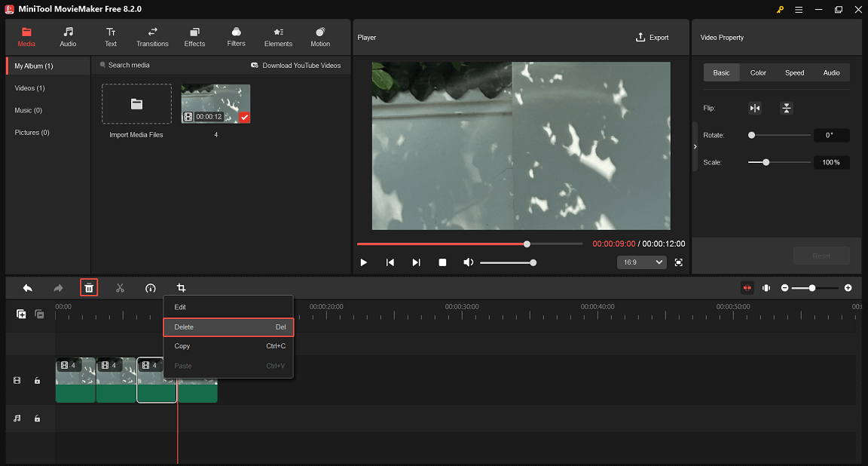Adjust the timeline zoom slider

(815, 288)
